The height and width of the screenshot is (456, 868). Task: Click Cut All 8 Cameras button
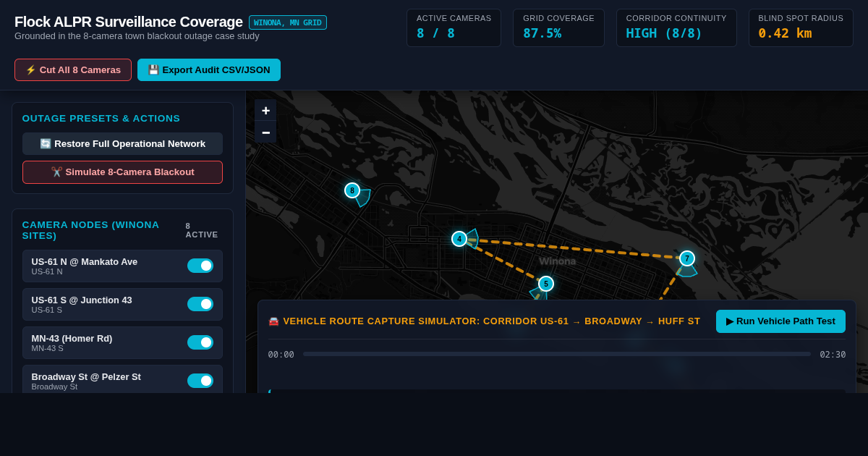coord(73,70)
